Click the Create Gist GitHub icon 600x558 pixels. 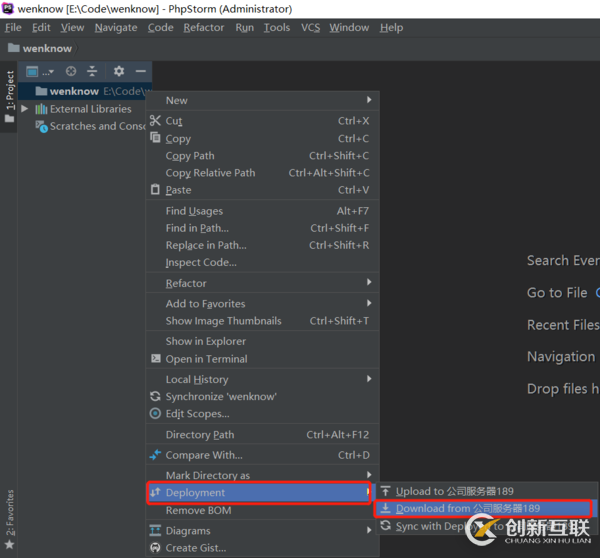tap(155, 548)
